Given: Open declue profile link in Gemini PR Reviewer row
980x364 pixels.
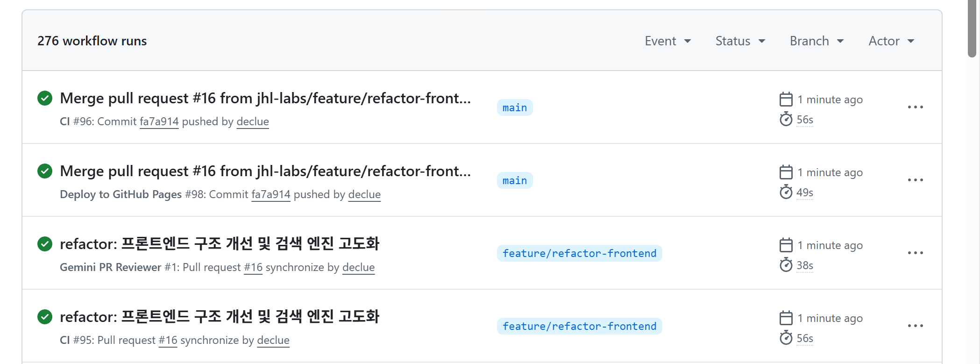Looking at the screenshot, I should pos(358,268).
